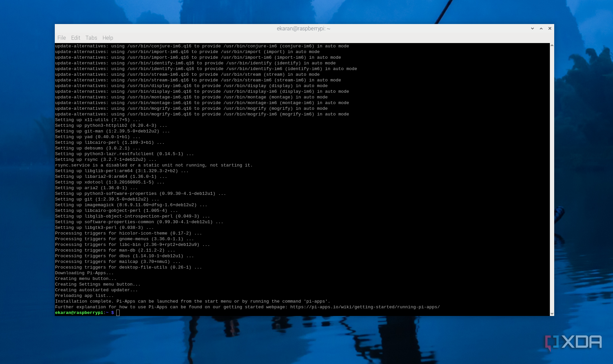Image resolution: width=613 pixels, height=364 pixels.
Task: Click the 'Installation complete' line
Action: coord(193,301)
